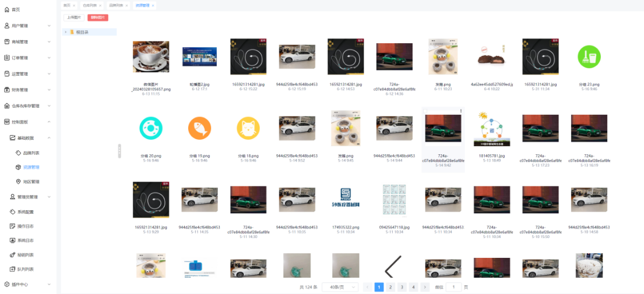Click the next page arrow
The image size is (644, 294).
tap(425, 287)
